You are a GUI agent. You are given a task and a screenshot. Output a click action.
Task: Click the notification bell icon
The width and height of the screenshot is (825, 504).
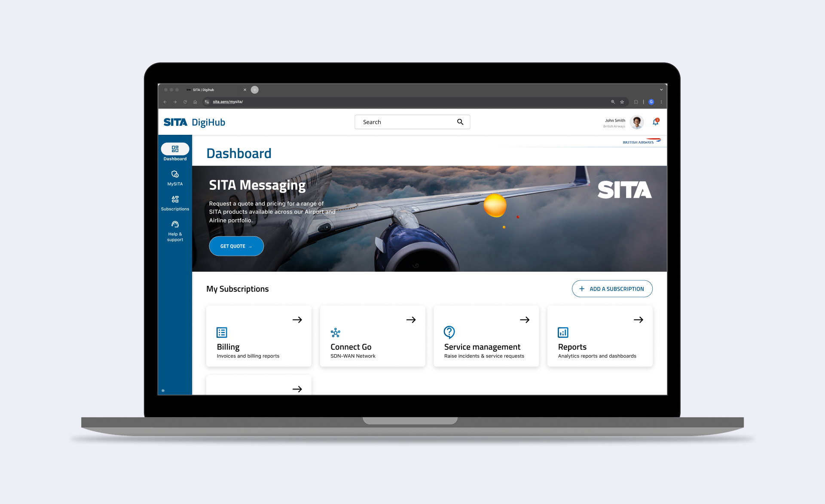[656, 122]
